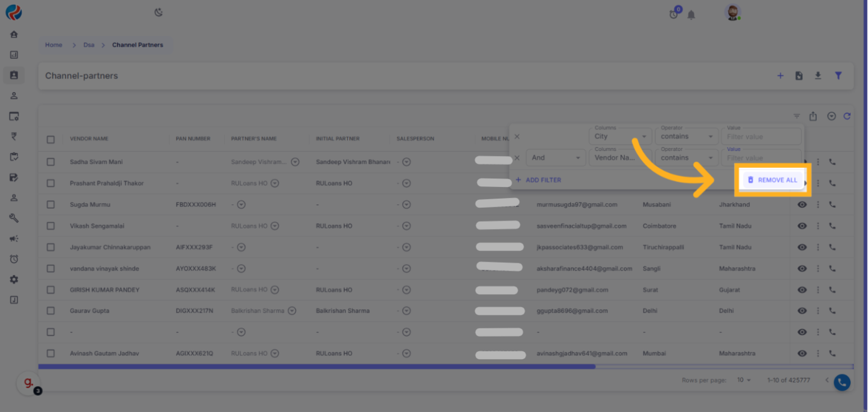This screenshot has height=412, width=868.
Task: View details eye icon for Vikash Sengamalai
Action: 802,226
